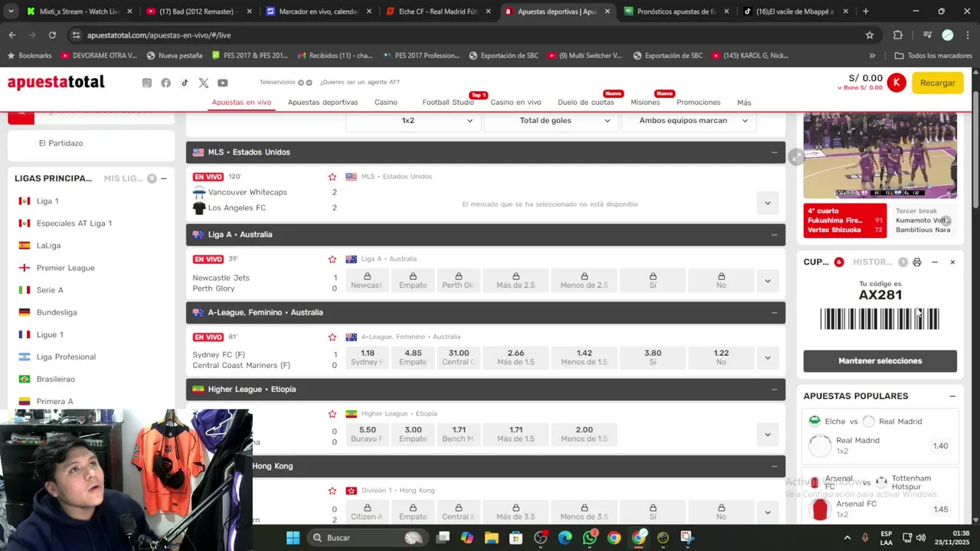Click the basketball live stream thumbnail

[880, 155]
